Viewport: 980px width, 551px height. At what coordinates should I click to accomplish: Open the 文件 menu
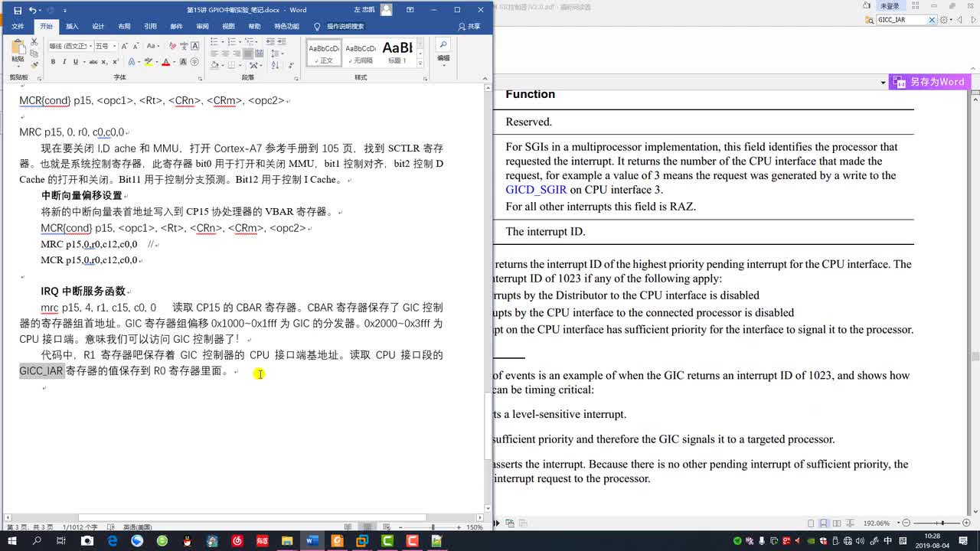[x=18, y=26]
